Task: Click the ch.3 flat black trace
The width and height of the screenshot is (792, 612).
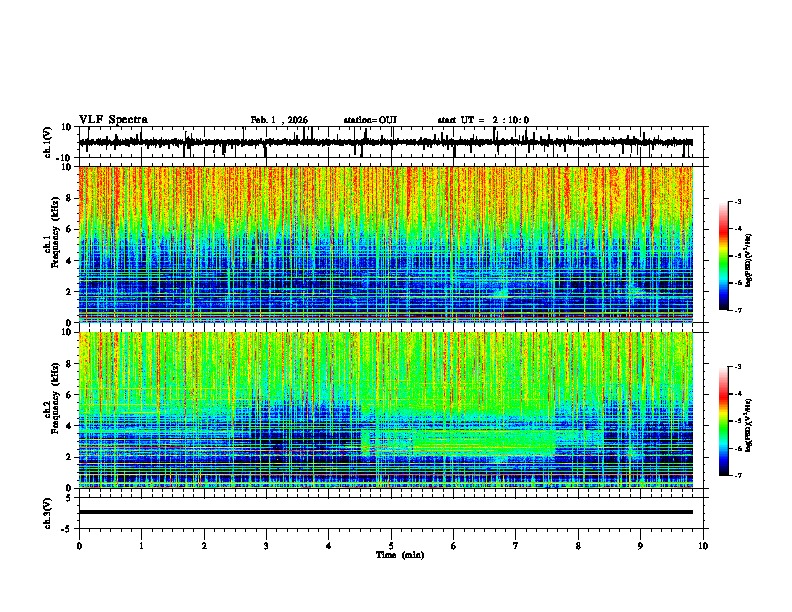Action: [x=385, y=512]
